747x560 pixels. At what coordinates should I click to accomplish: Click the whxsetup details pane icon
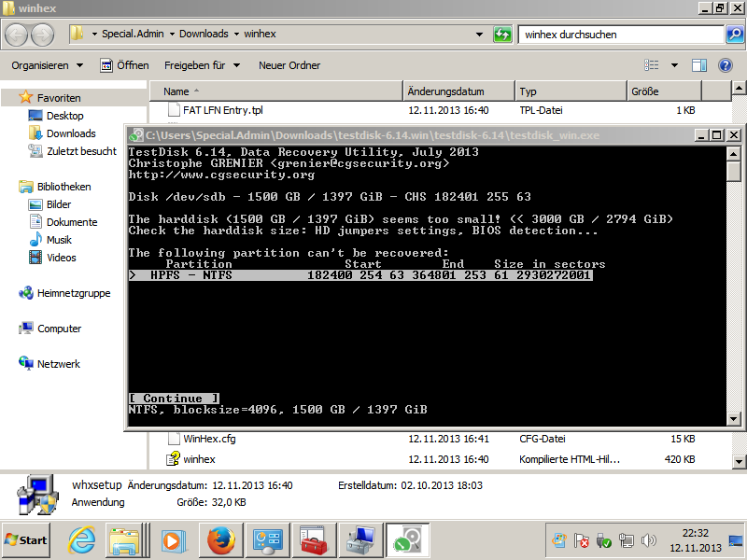(x=37, y=495)
